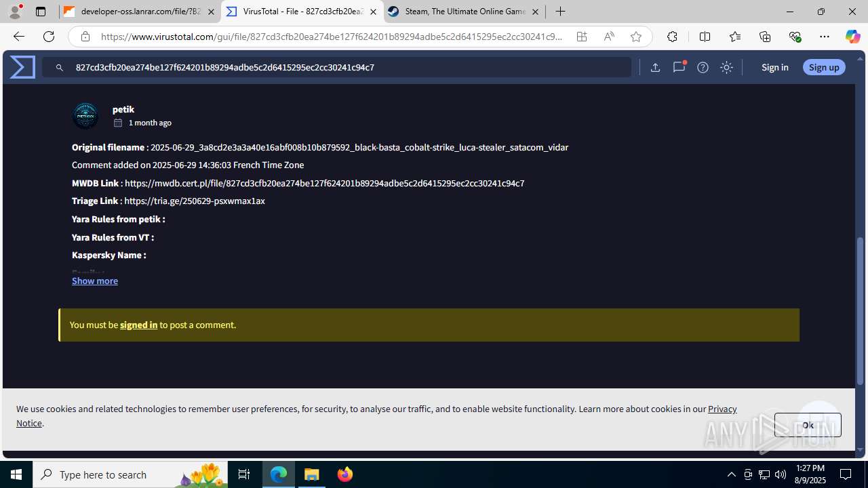The height and width of the screenshot is (488, 868).
Task: Click the Sign up button
Action: pos(824,67)
